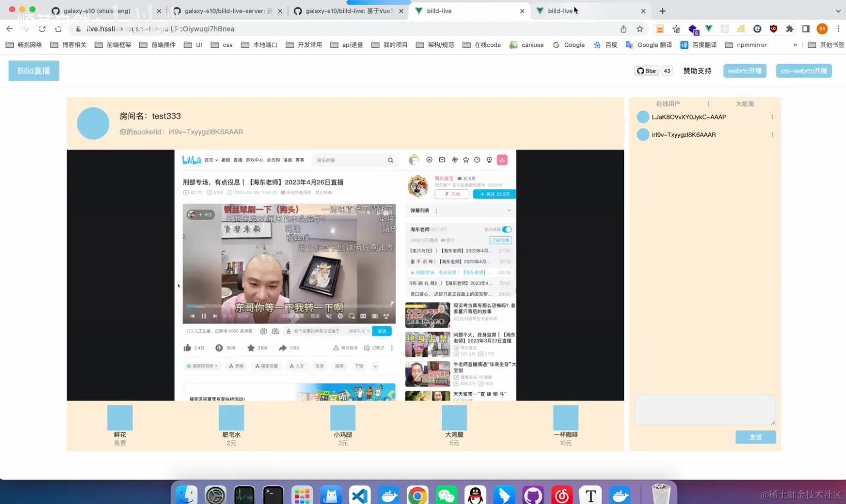Open QQ from the Dock
Image resolution: width=846 pixels, height=504 pixels.
point(475,495)
